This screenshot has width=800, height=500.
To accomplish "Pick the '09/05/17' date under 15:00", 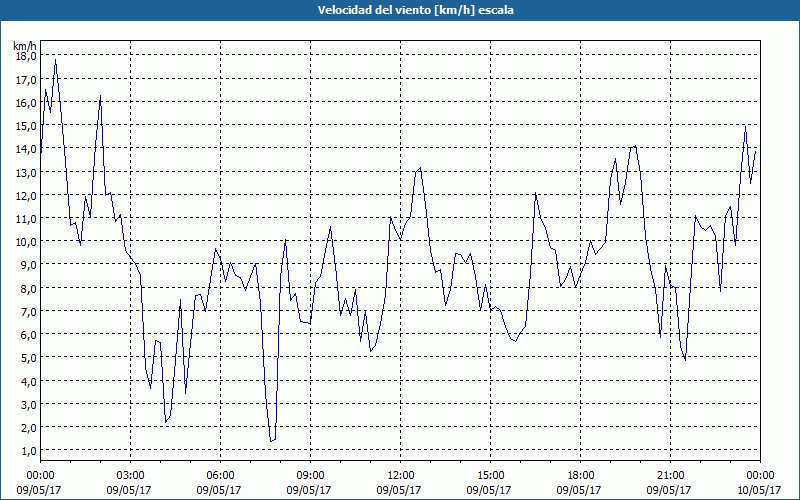I will pos(489,490).
